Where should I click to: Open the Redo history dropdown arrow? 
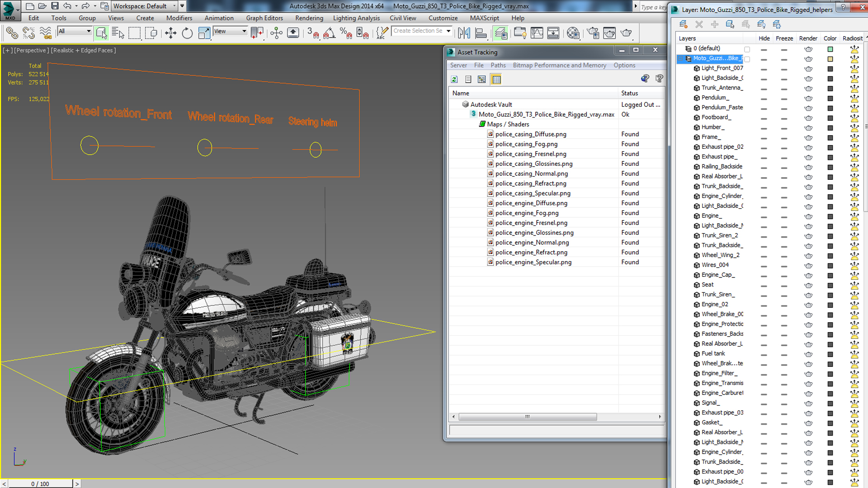tap(94, 6)
